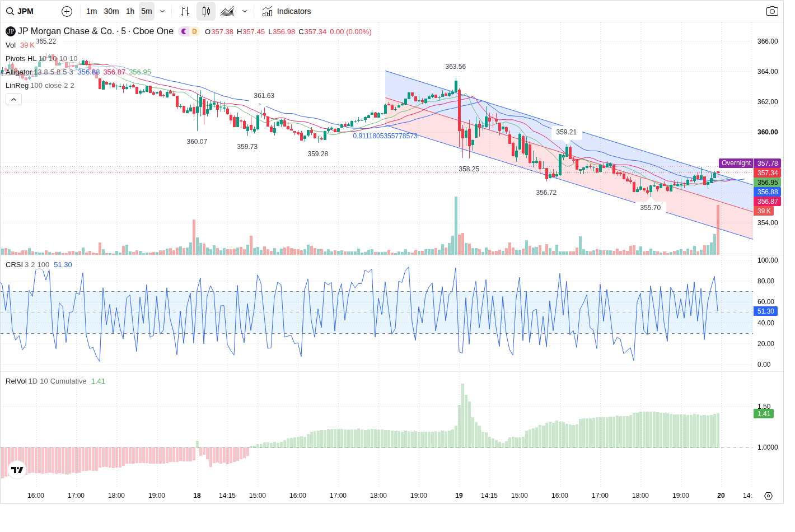Screen dimensions: 795x532
Task: Click the 359.73 pivot low label
Action: click(x=247, y=147)
